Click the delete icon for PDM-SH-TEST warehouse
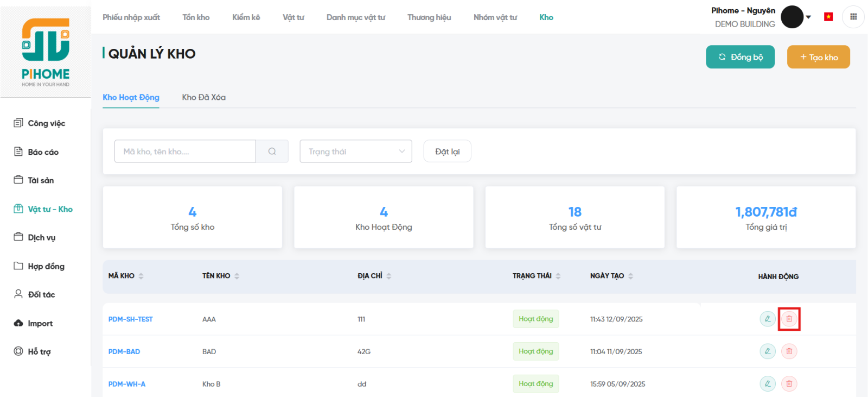The width and height of the screenshot is (868, 397). click(x=789, y=319)
